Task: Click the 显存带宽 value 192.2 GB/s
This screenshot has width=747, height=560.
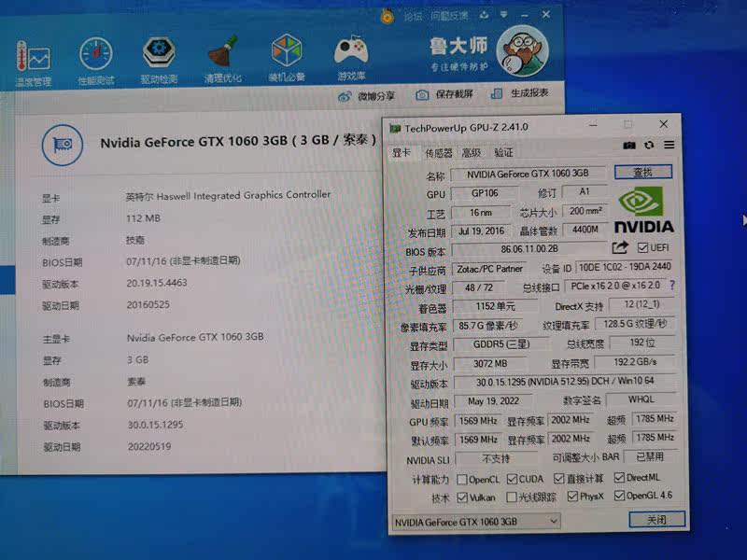Action: pos(635,362)
